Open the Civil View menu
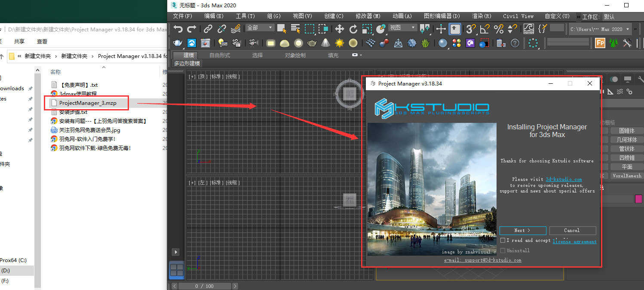The image size is (644, 290). point(518,16)
